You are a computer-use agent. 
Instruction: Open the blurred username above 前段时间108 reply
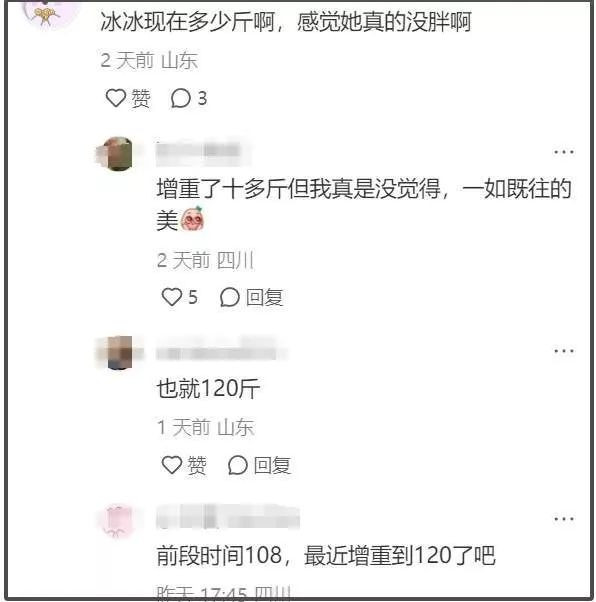(x=228, y=518)
